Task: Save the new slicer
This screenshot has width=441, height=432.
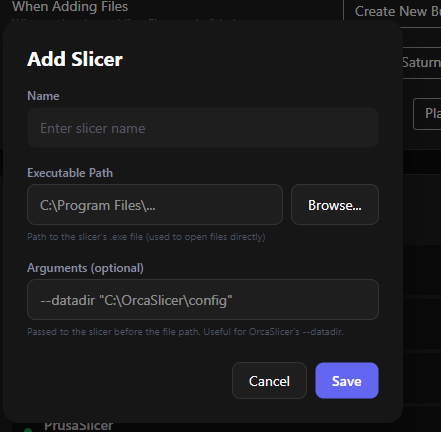Action: pyautogui.click(x=347, y=381)
